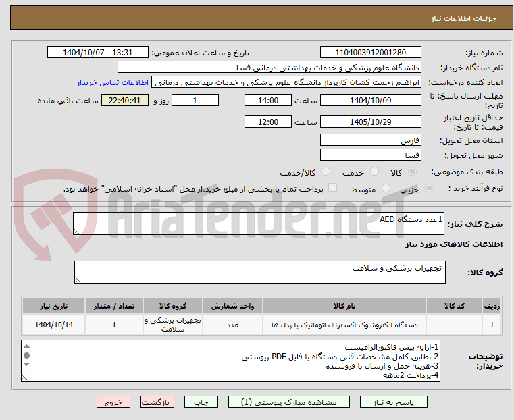This screenshot has width=514, height=420.
Task: Select the متوسط purchase type radio
Action: pyautogui.click(x=386, y=188)
